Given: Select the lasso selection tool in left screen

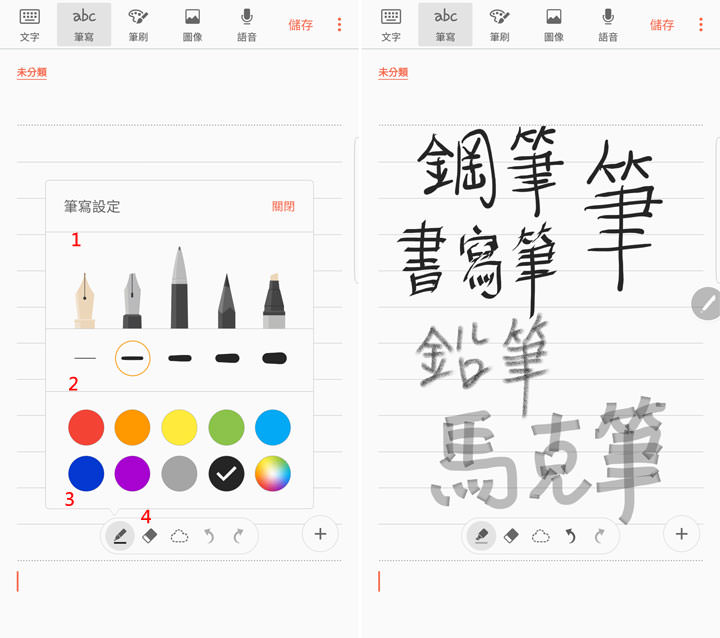Looking at the screenshot, I should click(x=179, y=536).
